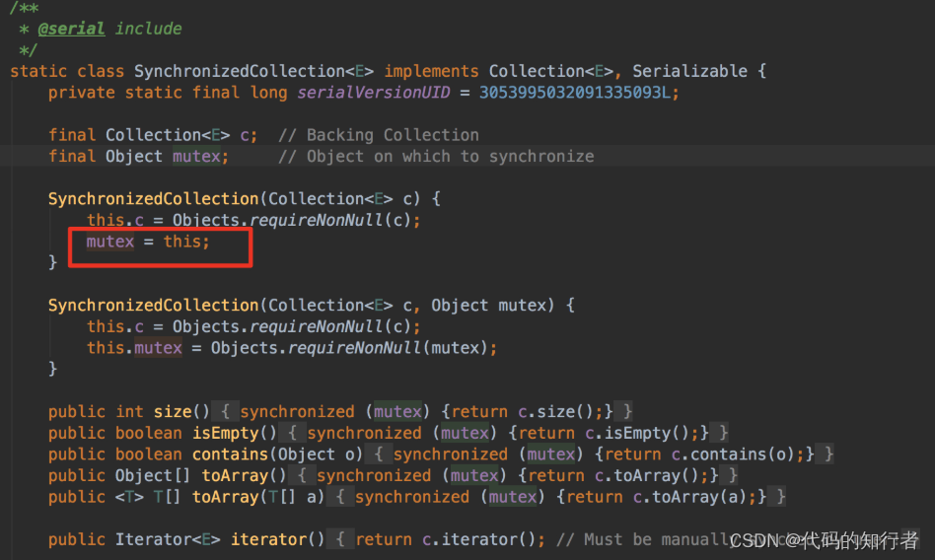Click 'mutex' in the 'mutex = this;' statement
Image resolution: width=935 pixels, height=560 pixels.
click(x=110, y=242)
